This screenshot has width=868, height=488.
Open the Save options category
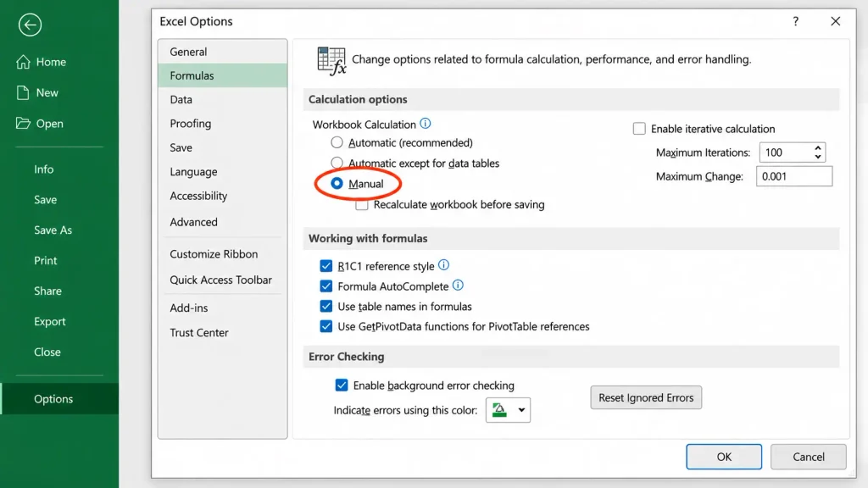223,147
